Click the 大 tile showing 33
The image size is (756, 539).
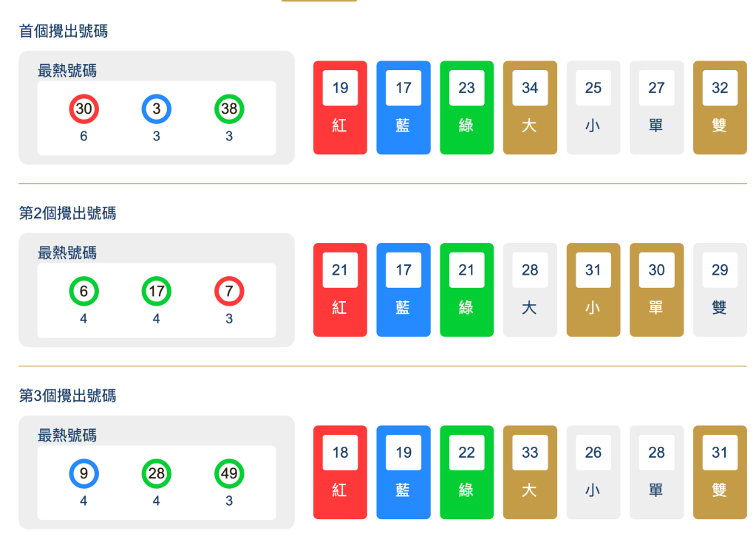(530, 473)
